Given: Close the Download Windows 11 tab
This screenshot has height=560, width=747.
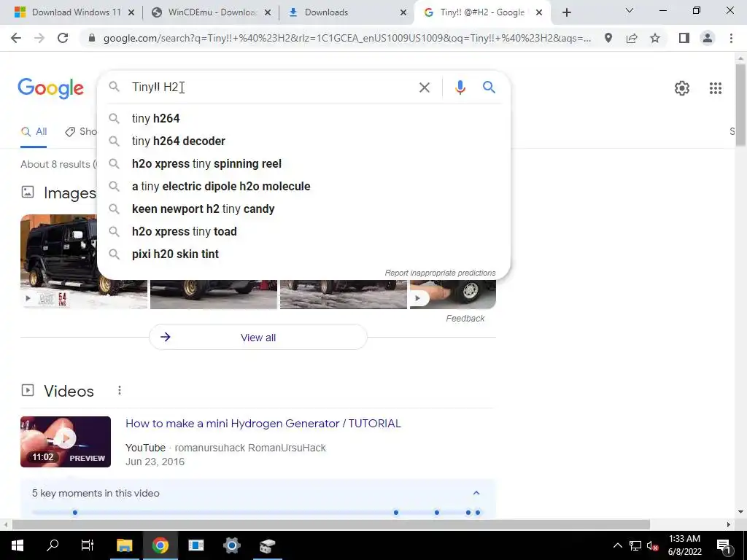Looking at the screenshot, I should point(131,12).
